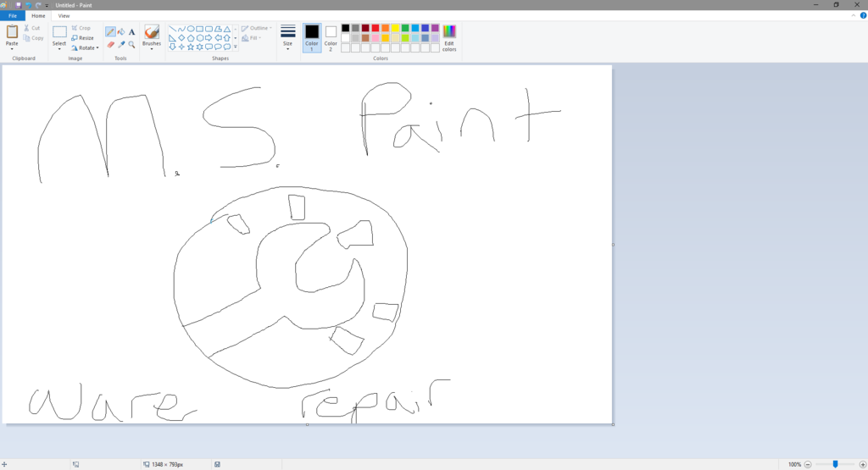Image resolution: width=868 pixels, height=470 pixels.
Task: Pick the orange color swatch
Action: 386,28
